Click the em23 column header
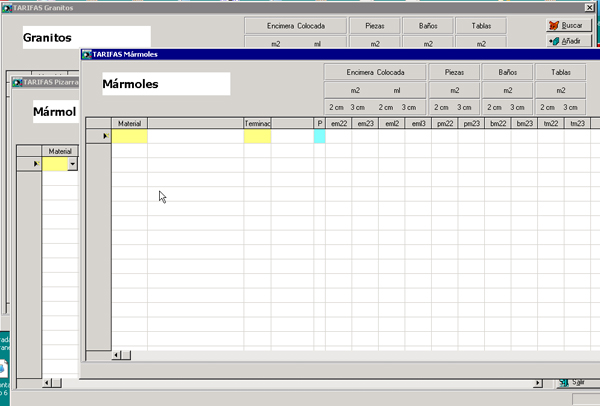This screenshot has height=406, width=600. [x=365, y=123]
